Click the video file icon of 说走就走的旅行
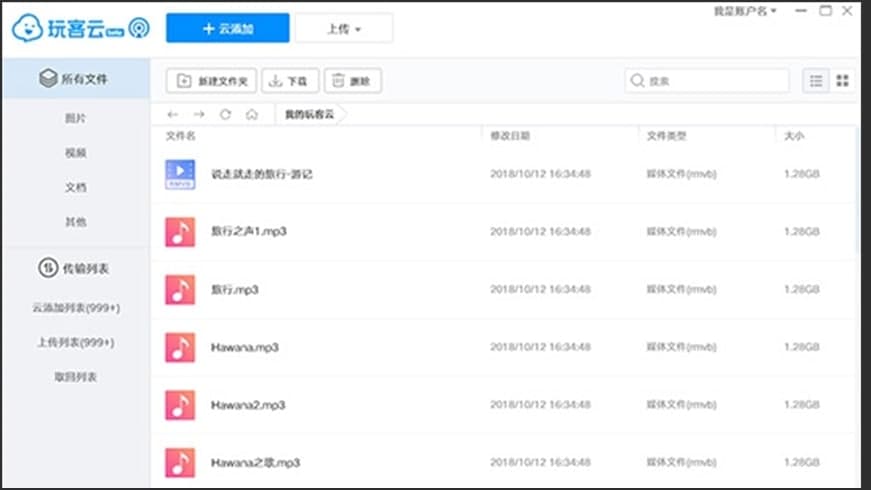This screenshot has width=871, height=490. 180,174
